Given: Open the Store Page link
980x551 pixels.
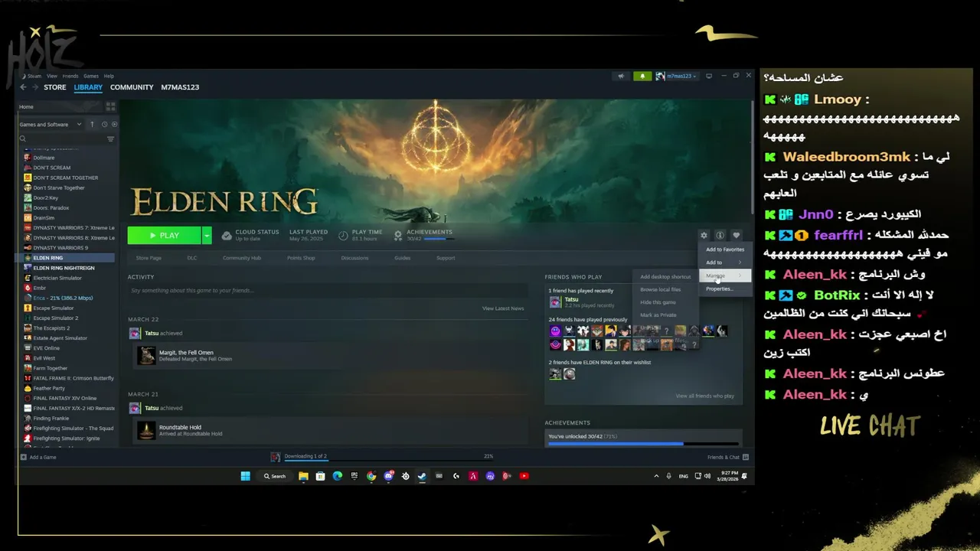Looking at the screenshot, I should coord(149,258).
